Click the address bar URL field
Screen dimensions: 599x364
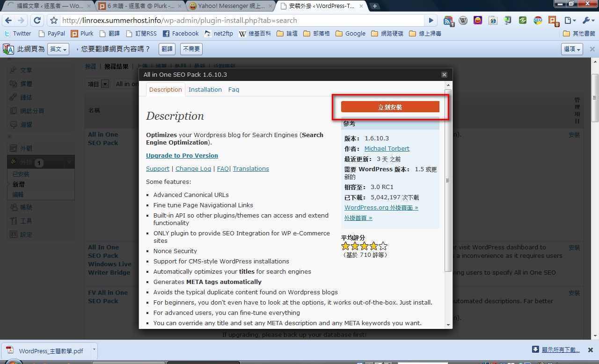coord(242,21)
